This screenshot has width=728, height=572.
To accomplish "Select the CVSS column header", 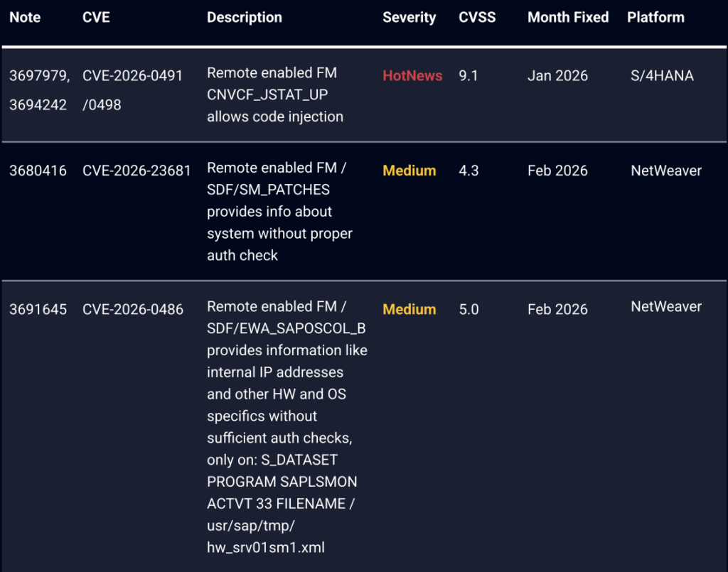I will click(x=478, y=18).
